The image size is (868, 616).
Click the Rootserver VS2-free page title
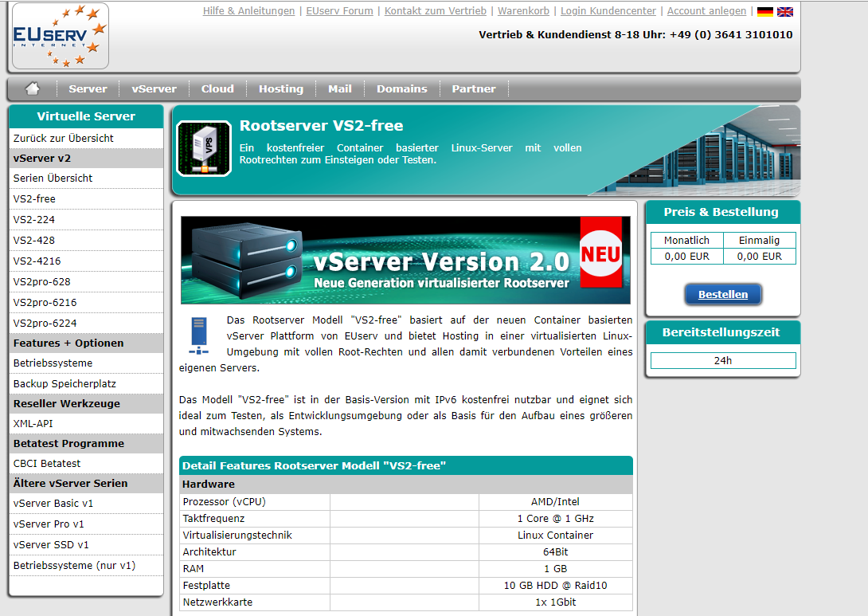(x=321, y=126)
